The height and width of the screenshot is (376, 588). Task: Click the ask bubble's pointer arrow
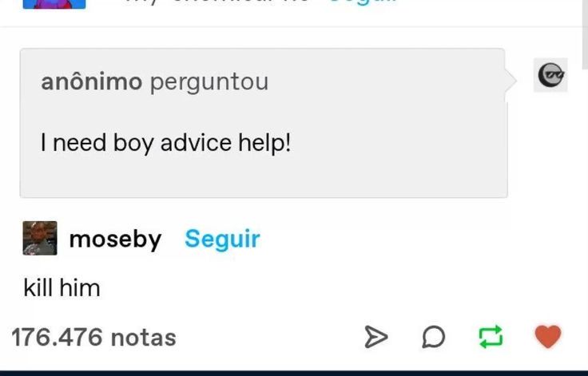[511, 80]
